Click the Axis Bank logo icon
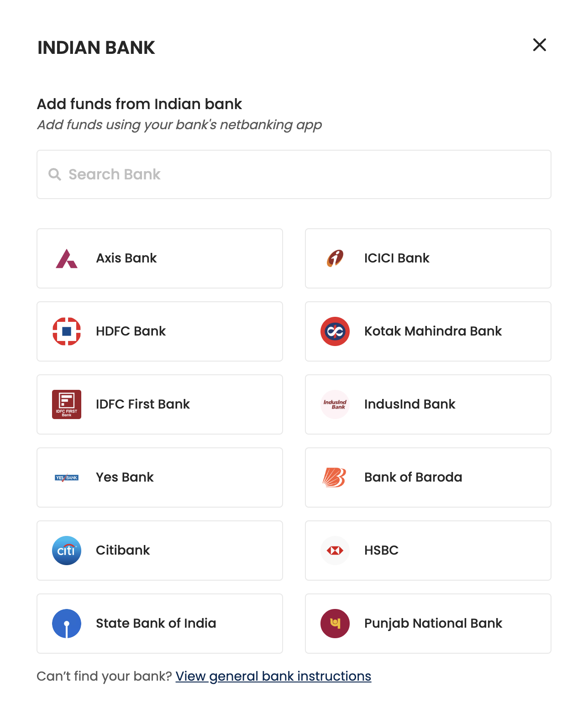The image size is (588, 724). point(67,258)
